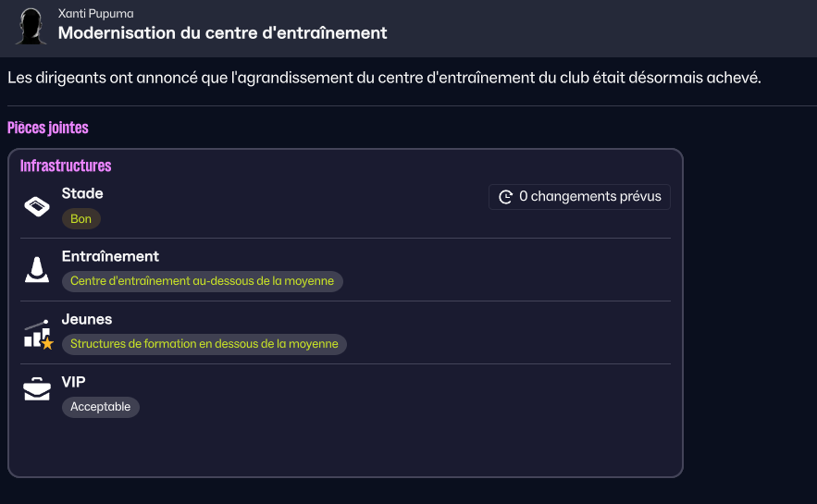The width and height of the screenshot is (817, 504).
Task: Click the clock icon in changements prévus
Action: coord(505,197)
